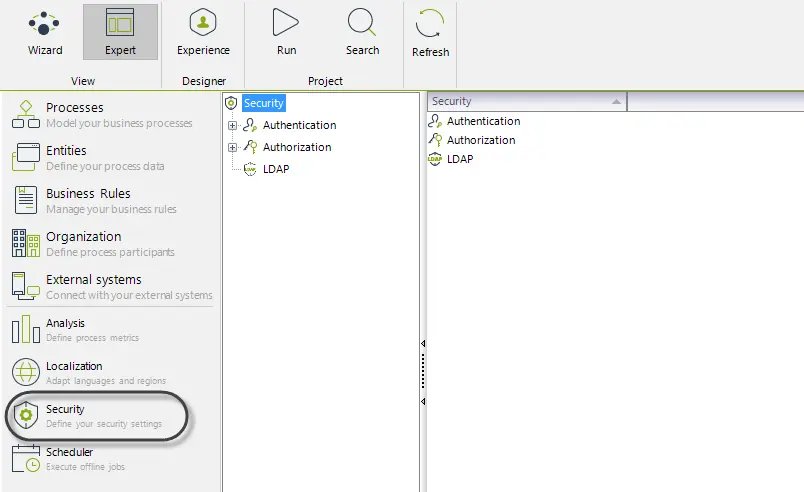Click the Entities label
The image size is (804, 492).
(66, 151)
